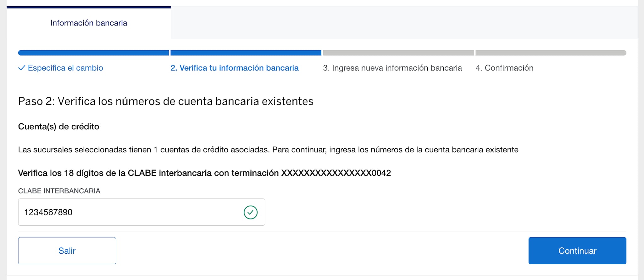Go back to the Especifica el cambio step

click(x=65, y=68)
